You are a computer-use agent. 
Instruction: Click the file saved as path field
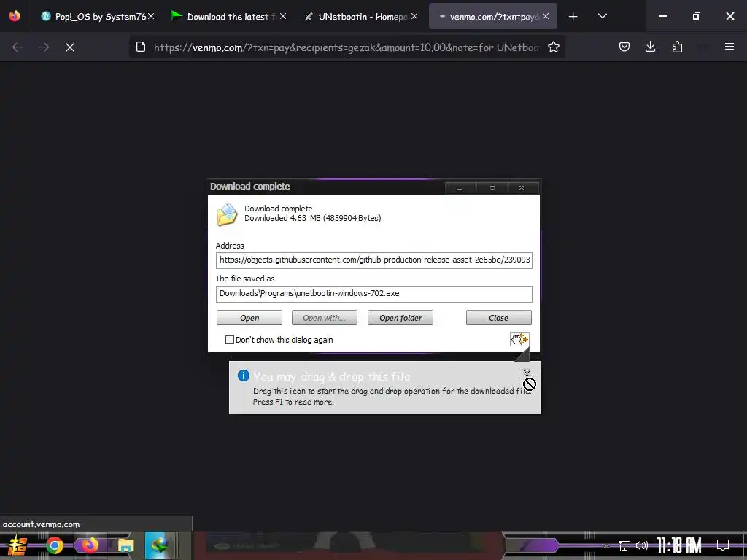[374, 293]
